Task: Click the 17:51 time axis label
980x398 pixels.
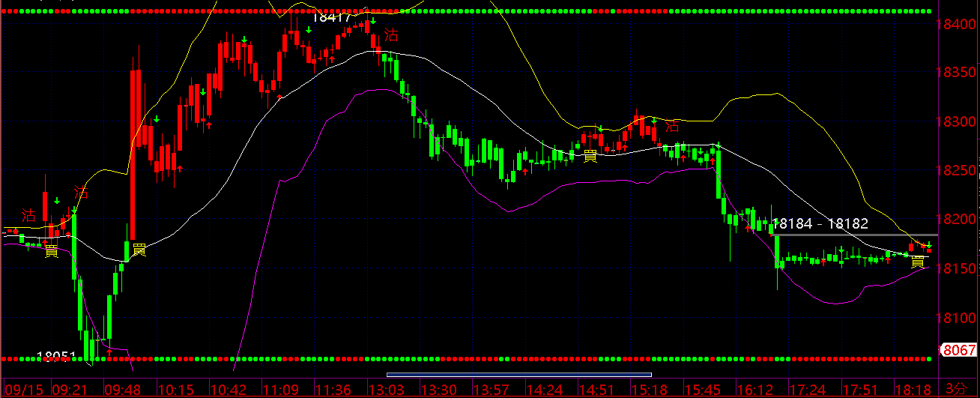Action: (x=862, y=390)
